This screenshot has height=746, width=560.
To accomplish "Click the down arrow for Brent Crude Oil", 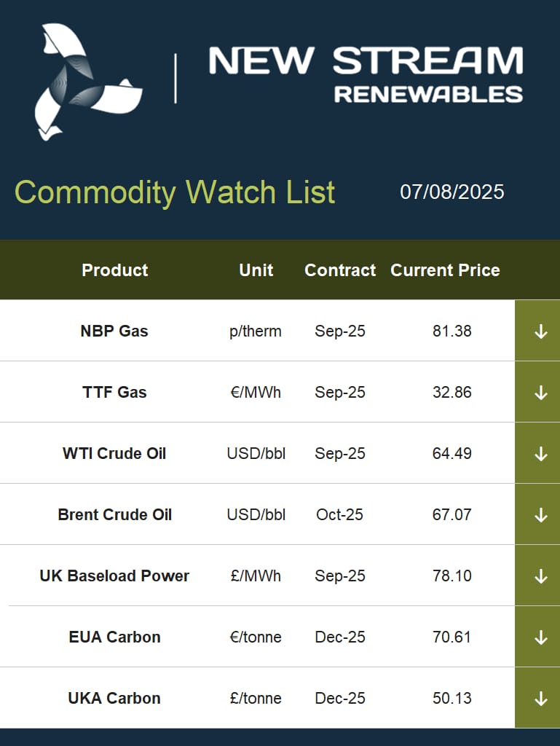I will (540, 515).
